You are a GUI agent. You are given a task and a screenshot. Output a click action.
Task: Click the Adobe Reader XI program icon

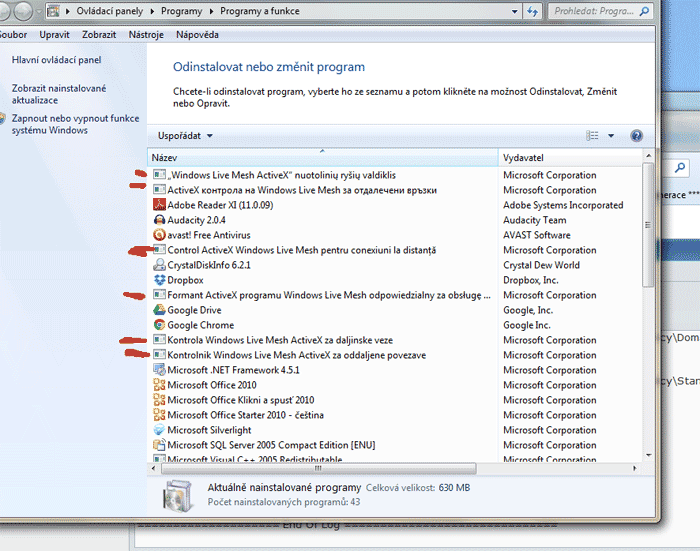pos(159,205)
